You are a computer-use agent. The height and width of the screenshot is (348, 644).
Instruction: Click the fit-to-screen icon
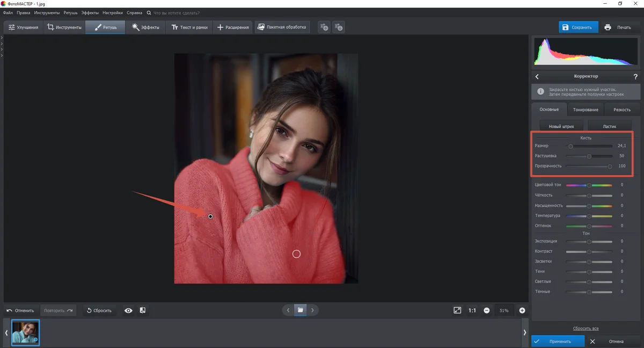[x=457, y=310]
